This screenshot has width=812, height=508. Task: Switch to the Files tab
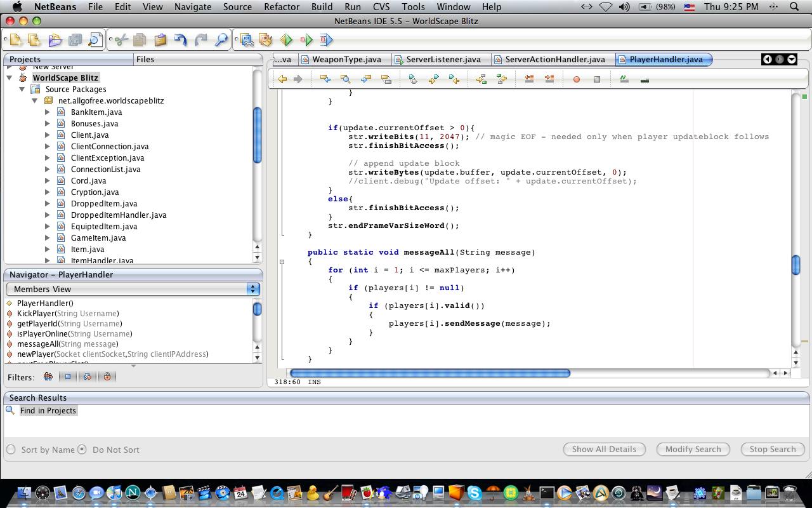coord(145,59)
